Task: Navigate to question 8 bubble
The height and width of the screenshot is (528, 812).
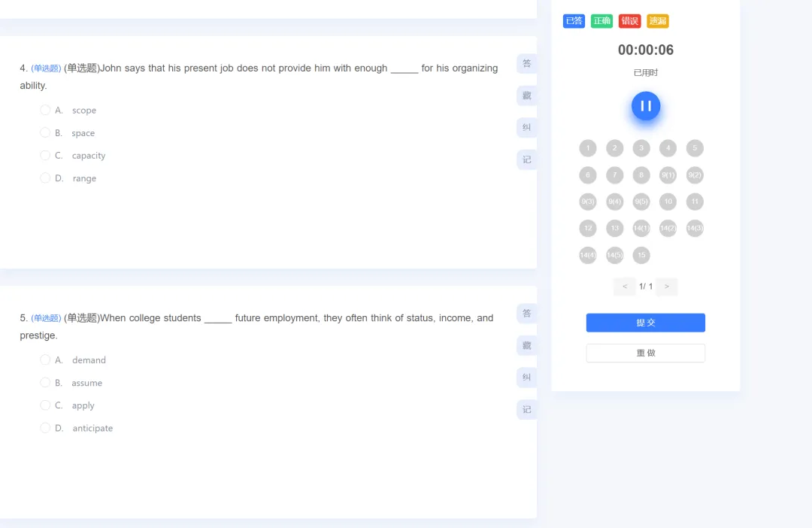Action: point(641,175)
